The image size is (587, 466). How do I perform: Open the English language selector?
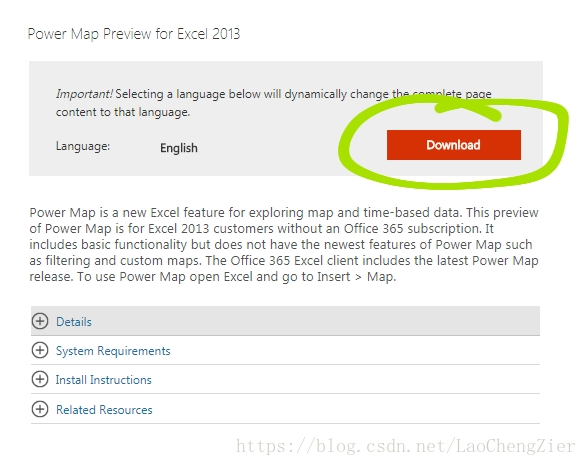(179, 148)
